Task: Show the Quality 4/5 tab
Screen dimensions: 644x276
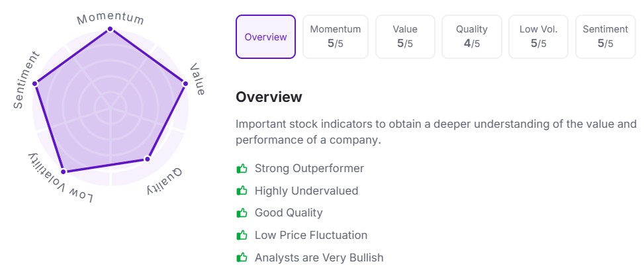Action: coord(472,37)
